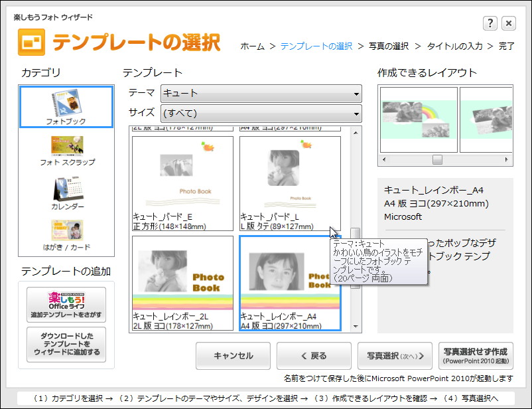Open help with the ? icon
532x409 pixels.
pyautogui.click(x=490, y=23)
